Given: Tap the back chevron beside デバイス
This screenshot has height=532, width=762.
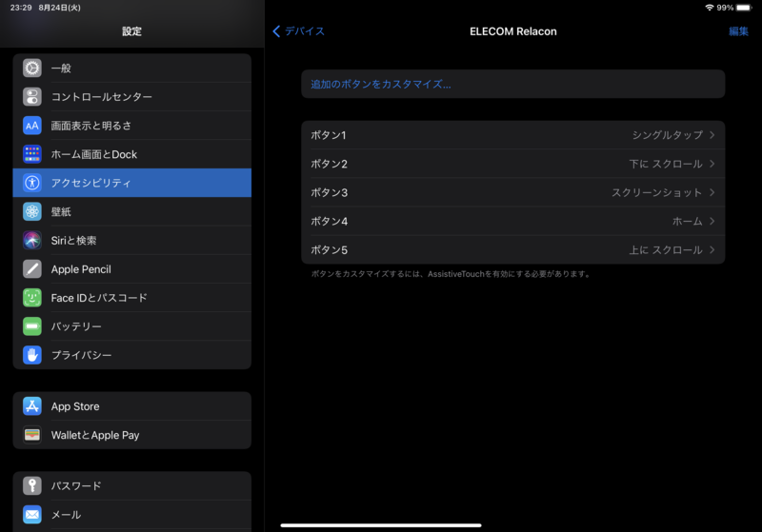Looking at the screenshot, I should click(x=276, y=31).
